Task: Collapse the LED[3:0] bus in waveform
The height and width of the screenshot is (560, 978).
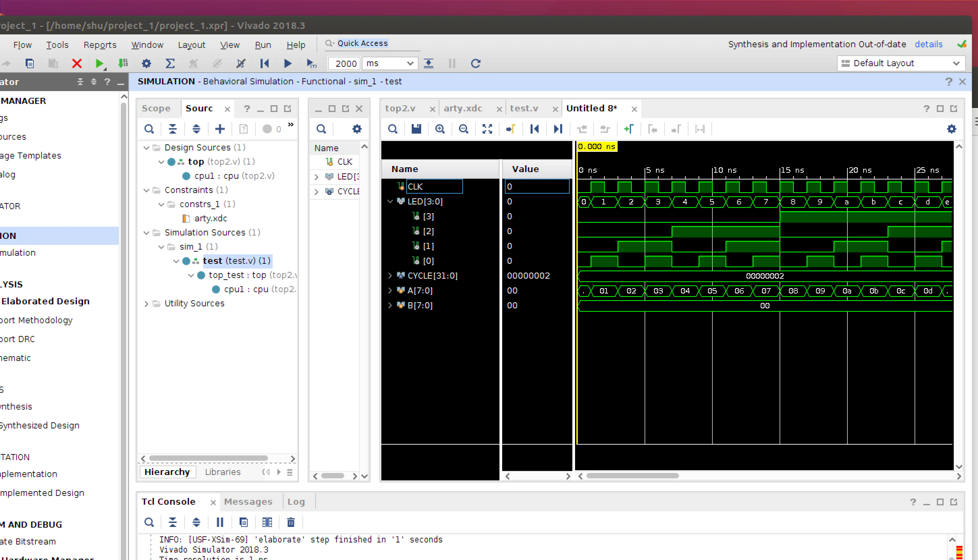Action: click(x=390, y=201)
